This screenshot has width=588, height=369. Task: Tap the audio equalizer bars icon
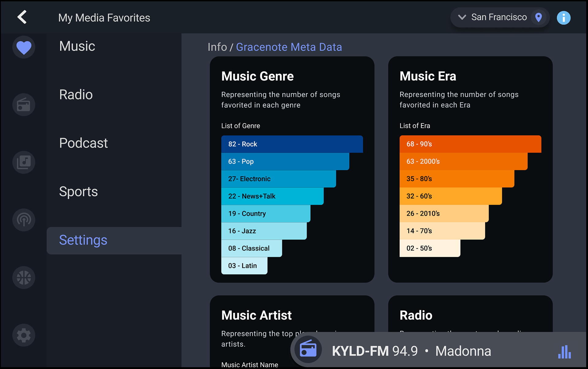(564, 352)
